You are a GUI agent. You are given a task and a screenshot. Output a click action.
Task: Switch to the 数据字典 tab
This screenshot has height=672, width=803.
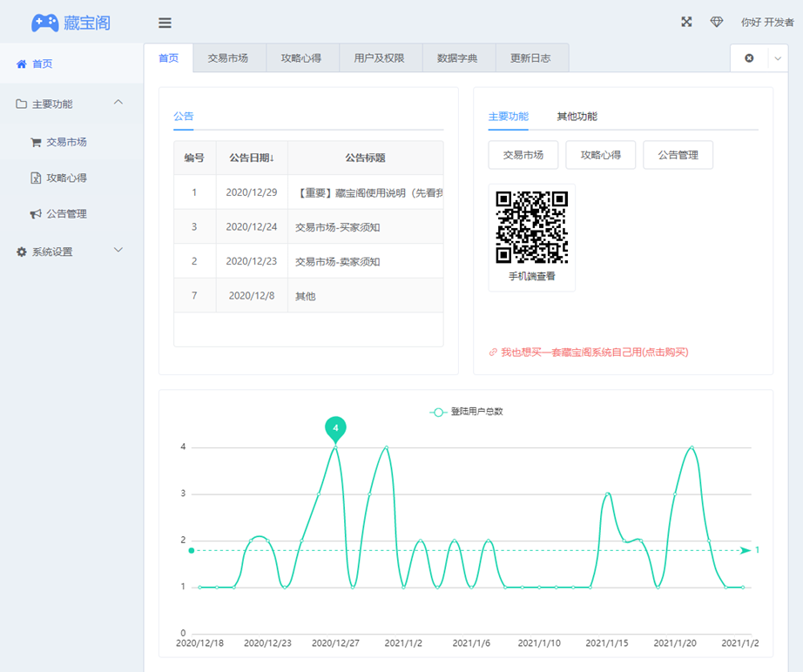pos(457,57)
